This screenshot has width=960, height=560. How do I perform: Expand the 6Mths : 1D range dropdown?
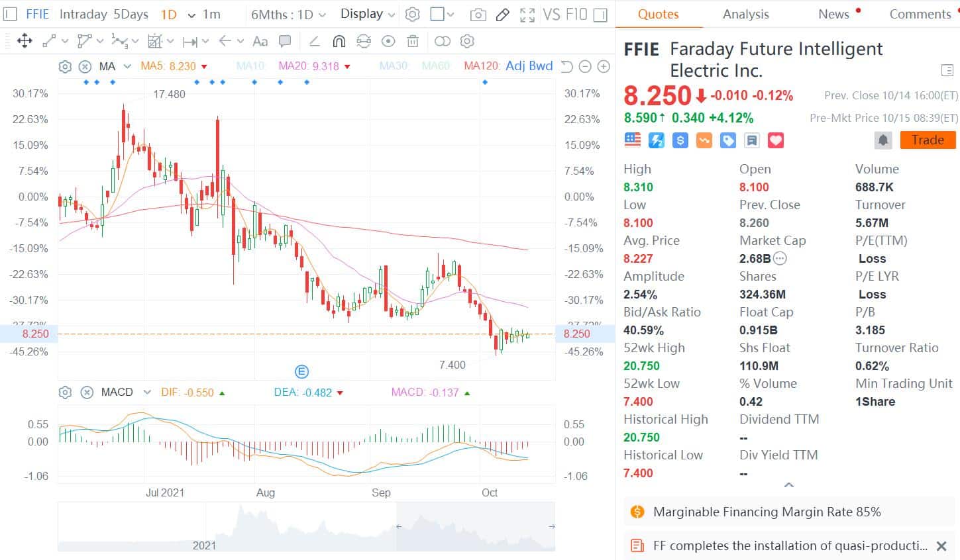click(x=289, y=15)
